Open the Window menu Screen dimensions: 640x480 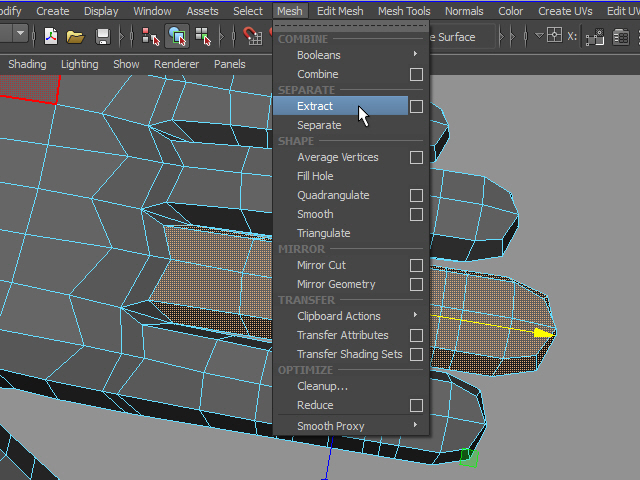point(152,11)
